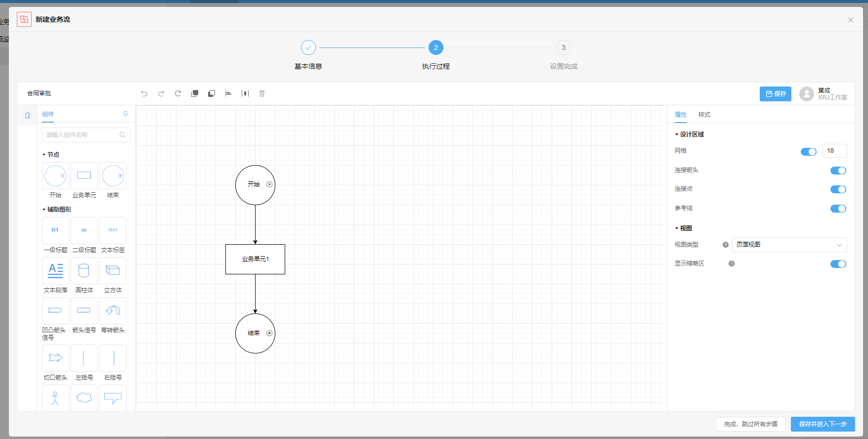
Task: Open the puzzle-piece components sidebar
Action: click(x=28, y=115)
